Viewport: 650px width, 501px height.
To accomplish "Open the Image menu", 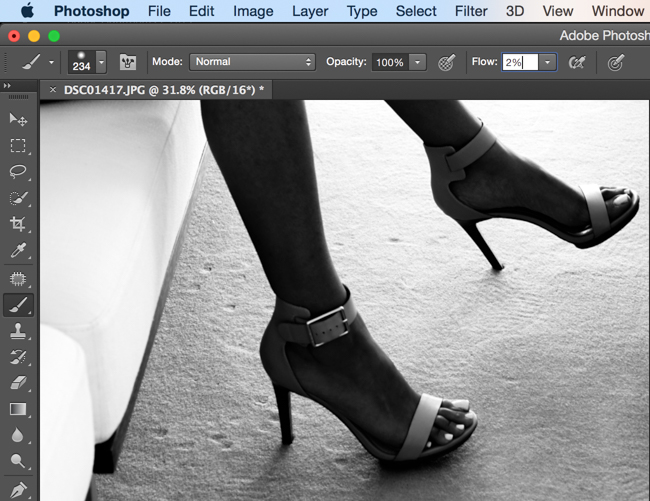I will [x=253, y=11].
